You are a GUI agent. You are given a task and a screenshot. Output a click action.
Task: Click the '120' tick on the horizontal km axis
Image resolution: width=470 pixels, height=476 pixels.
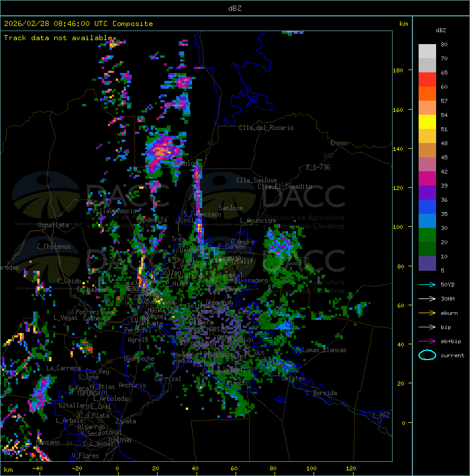[x=351, y=469]
